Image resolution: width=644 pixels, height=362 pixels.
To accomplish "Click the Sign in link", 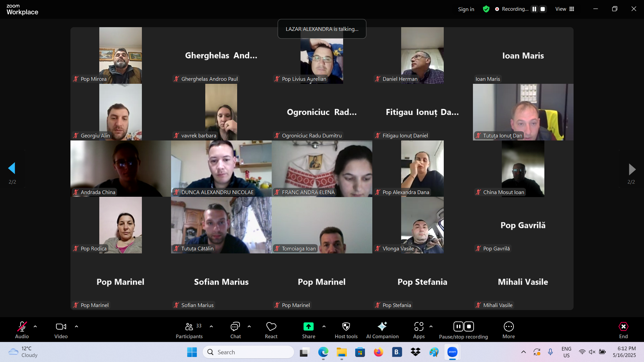I will coord(466,9).
